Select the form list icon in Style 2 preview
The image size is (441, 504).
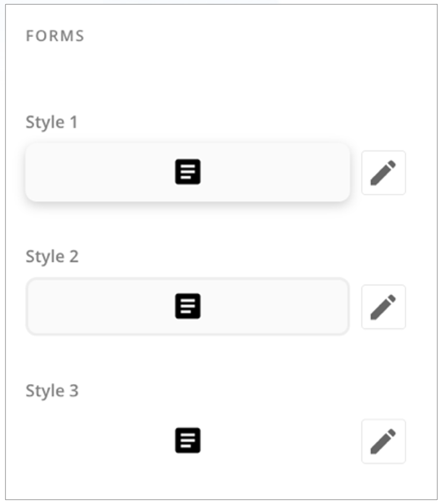187,305
